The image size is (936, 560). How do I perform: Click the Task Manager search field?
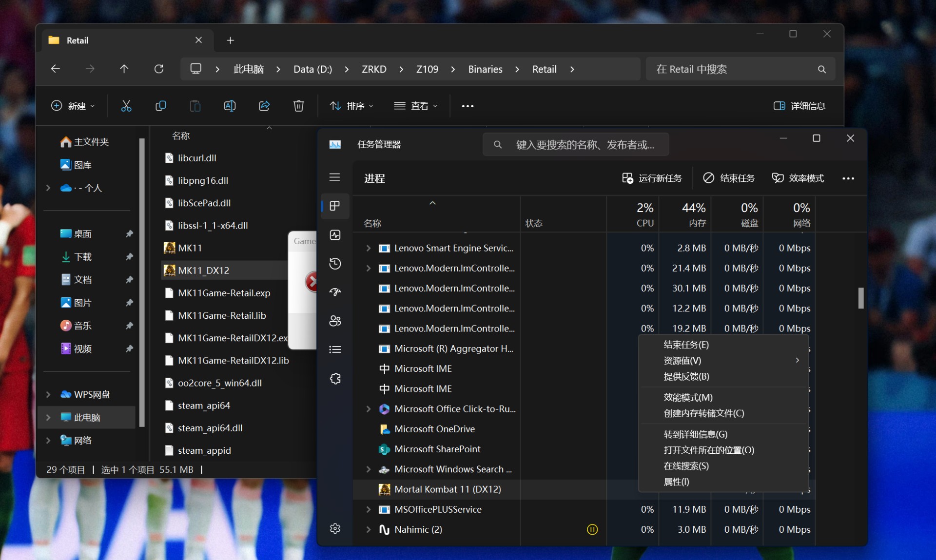coord(576,145)
